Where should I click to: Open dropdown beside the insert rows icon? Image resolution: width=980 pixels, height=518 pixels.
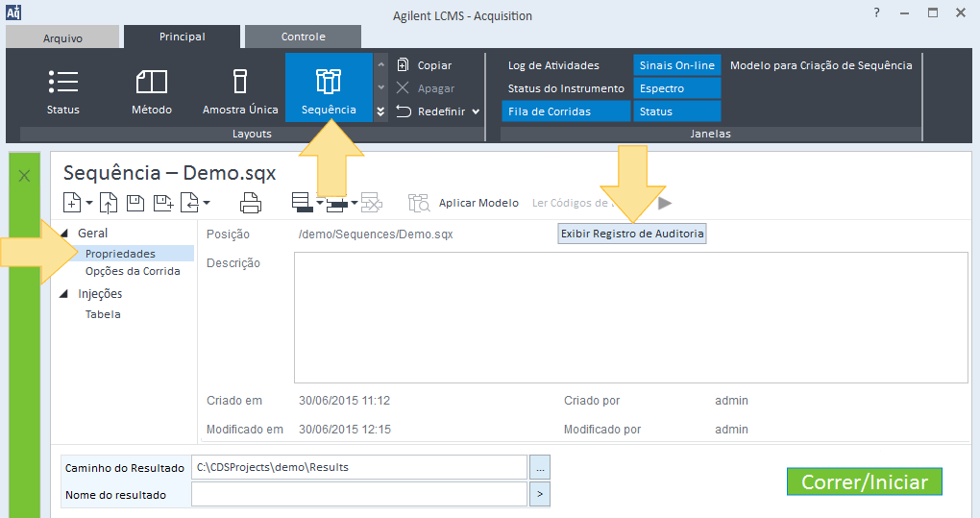354,203
